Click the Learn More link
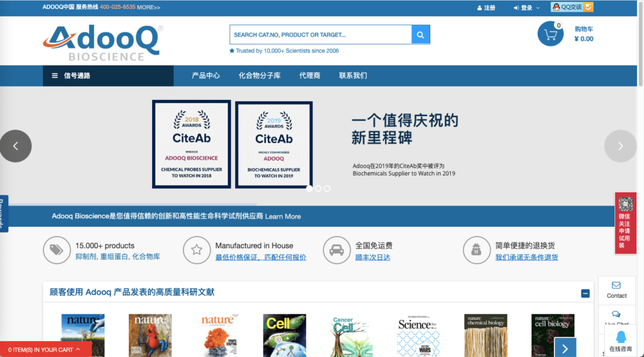The height and width of the screenshot is (357, 644). [x=283, y=216]
